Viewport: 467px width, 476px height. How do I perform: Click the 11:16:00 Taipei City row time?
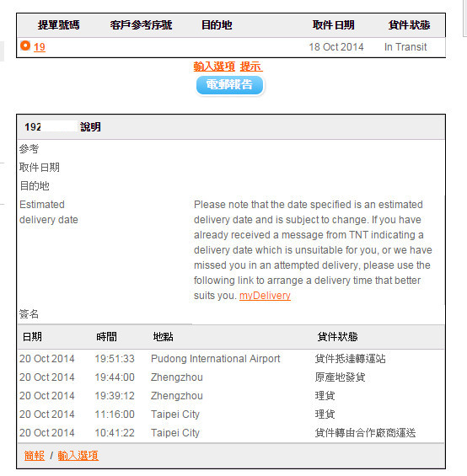tap(115, 414)
